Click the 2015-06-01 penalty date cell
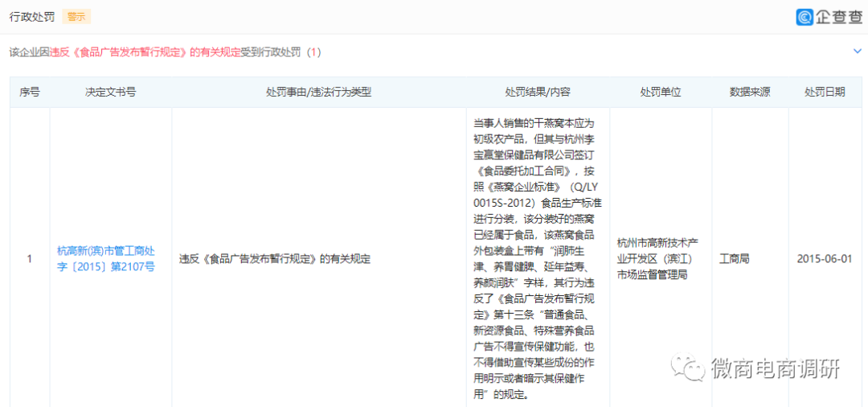 pyautogui.click(x=825, y=259)
